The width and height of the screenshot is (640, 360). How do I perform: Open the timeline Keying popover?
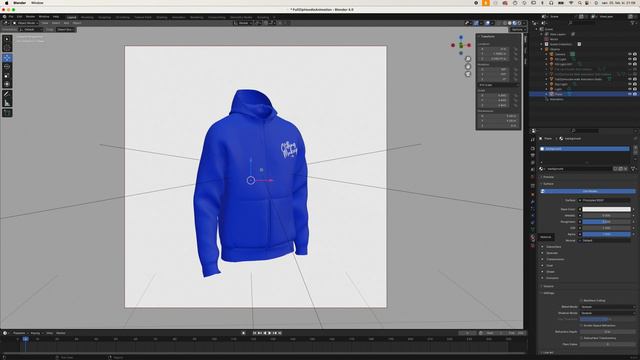point(36,333)
